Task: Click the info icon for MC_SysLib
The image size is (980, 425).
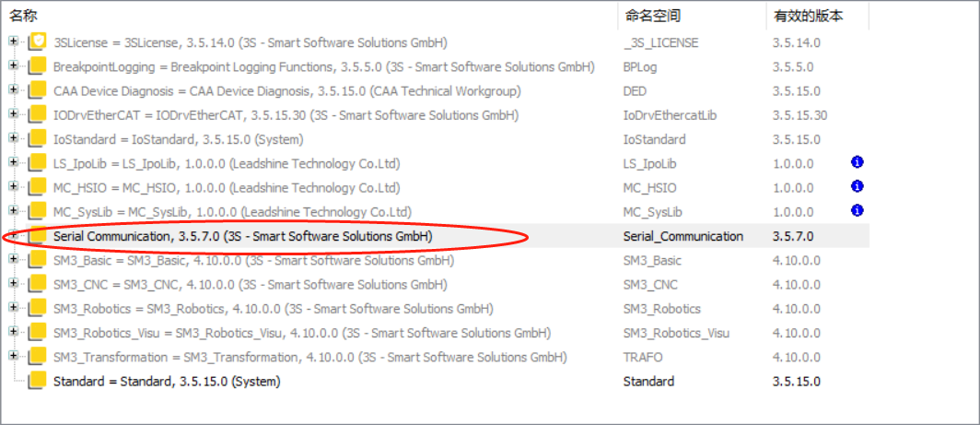Action: [857, 211]
